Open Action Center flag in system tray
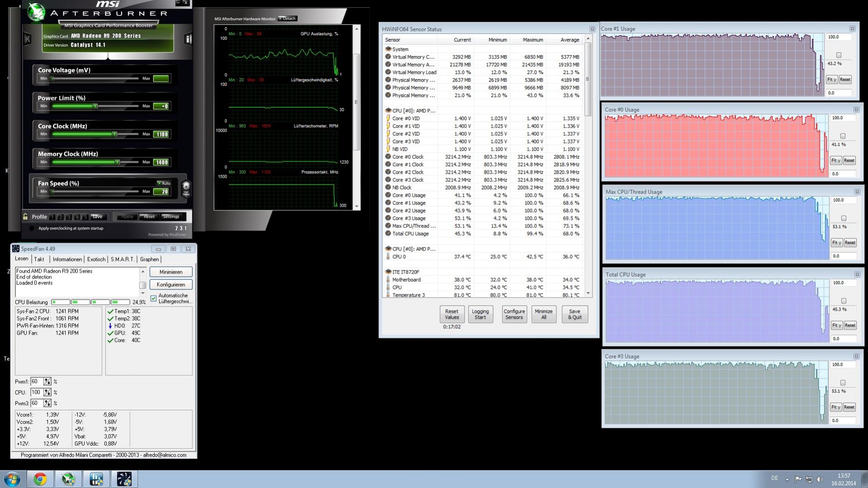 click(x=798, y=479)
